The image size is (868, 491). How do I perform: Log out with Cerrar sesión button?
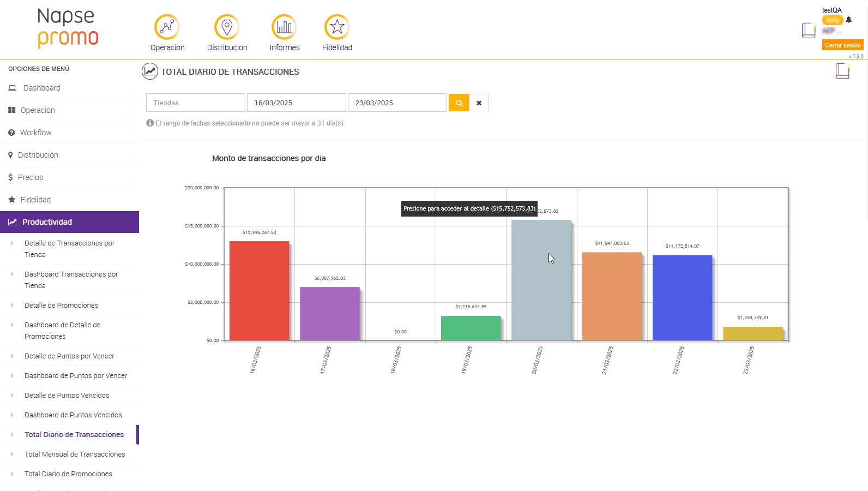[842, 45]
